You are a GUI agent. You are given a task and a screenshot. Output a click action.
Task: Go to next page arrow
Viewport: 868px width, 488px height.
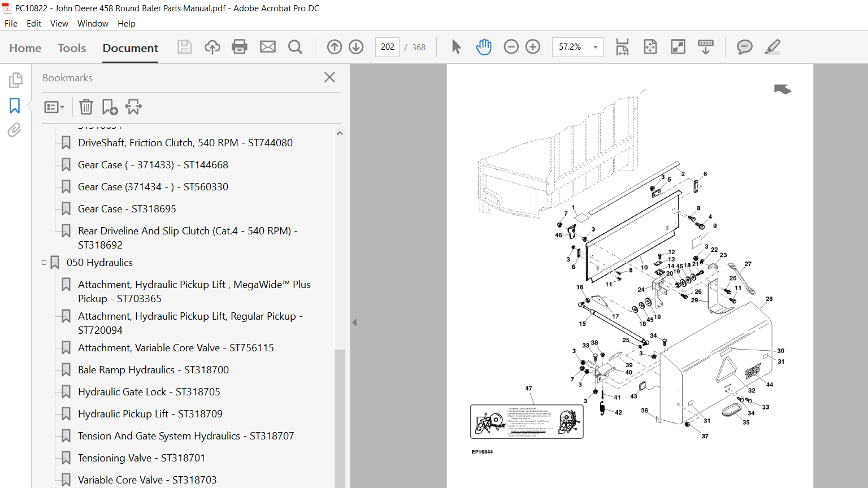[x=356, y=47]
